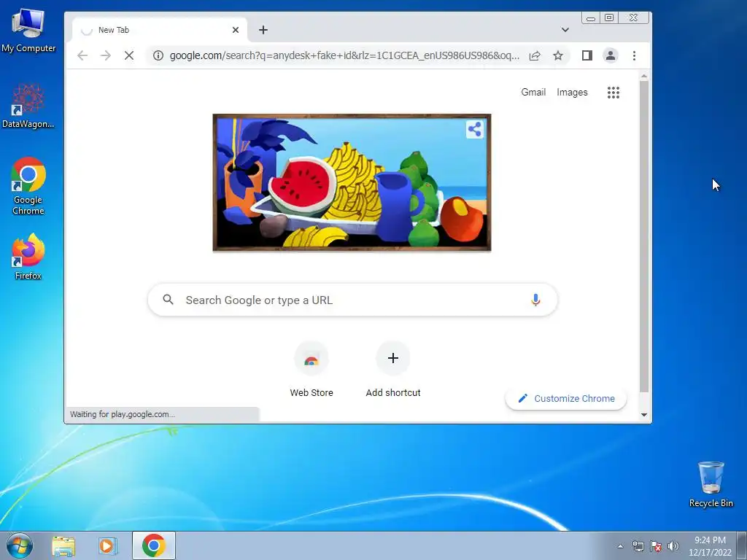Focus the Search Google or type a URL box
747x560 pixels.
coord(352,300)
